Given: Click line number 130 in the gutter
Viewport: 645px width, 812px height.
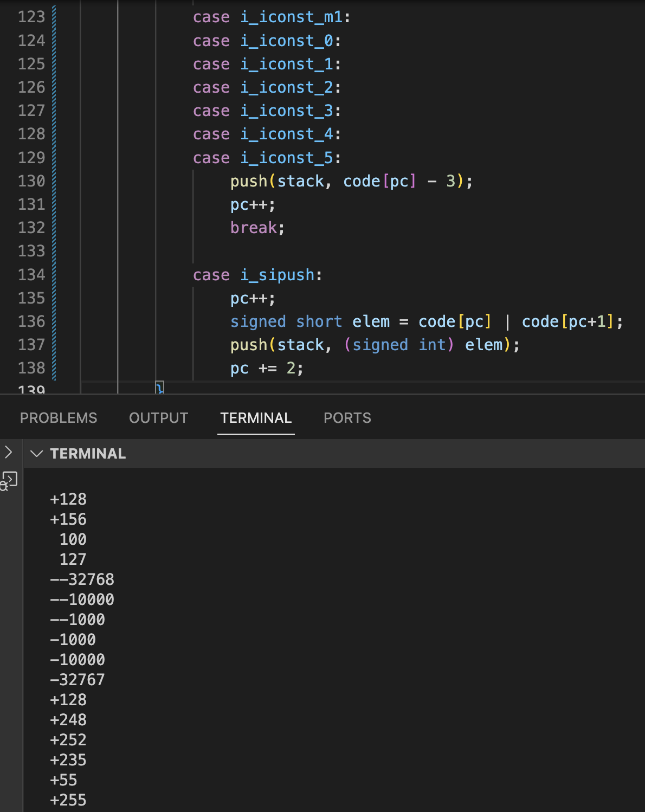Looking at the screenshot, I should (31, 181).
